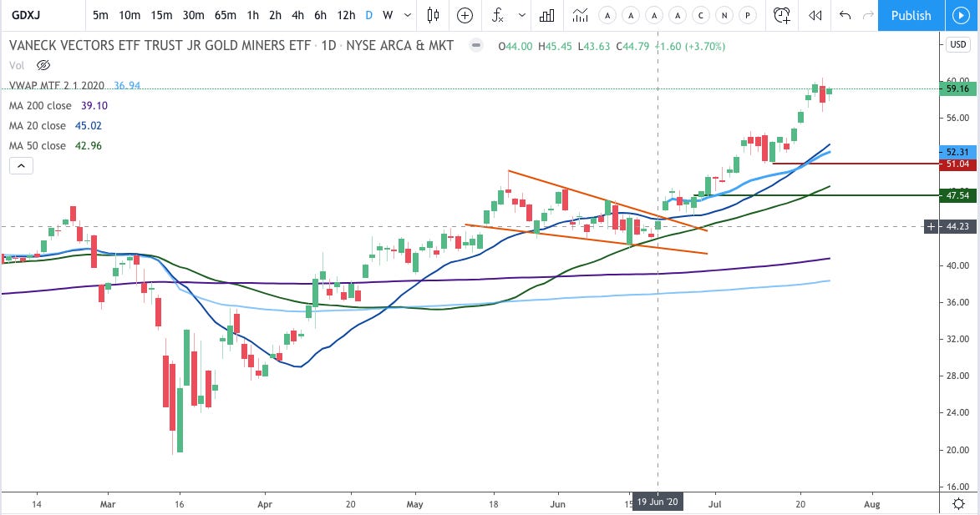Click the plus icon beside 44.23 price

[x=932, y=226]
